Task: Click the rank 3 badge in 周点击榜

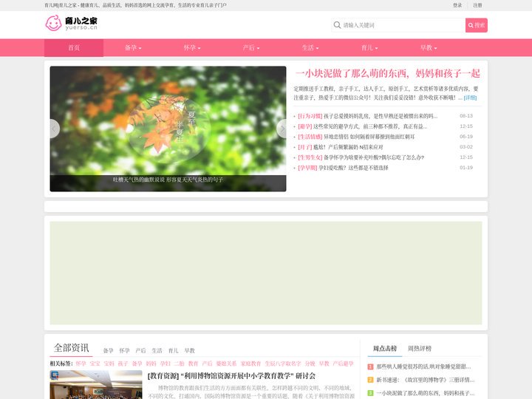Action: [x=370, y=393]
